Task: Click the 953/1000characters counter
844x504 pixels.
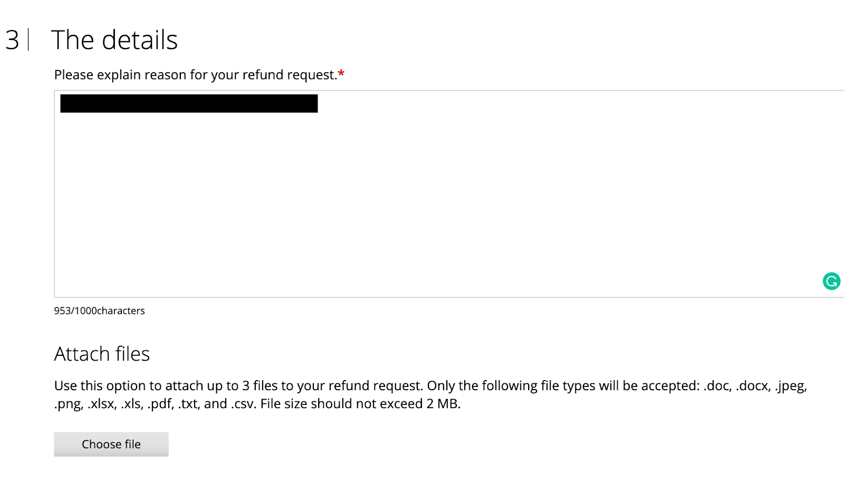Action: [x=99, y=311]
